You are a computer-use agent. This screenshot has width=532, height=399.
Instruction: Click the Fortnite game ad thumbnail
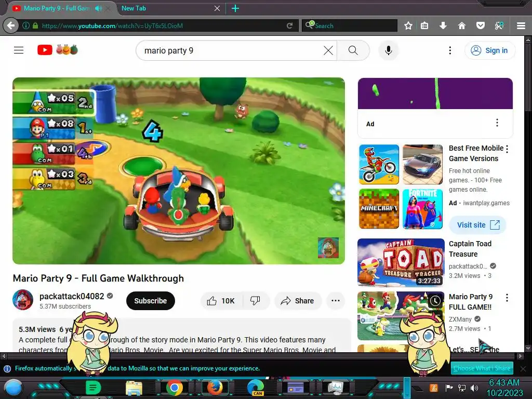point(422,209)
